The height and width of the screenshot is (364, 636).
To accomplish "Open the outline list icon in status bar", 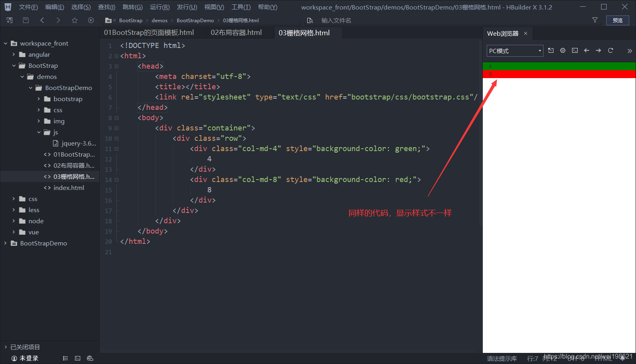I will pyautogui.click(x=66, y=358).
